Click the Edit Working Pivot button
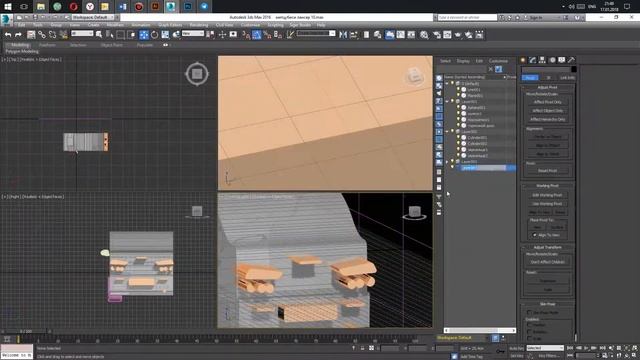This screenshot has height=360, width=640. click(x=547, y=195)
